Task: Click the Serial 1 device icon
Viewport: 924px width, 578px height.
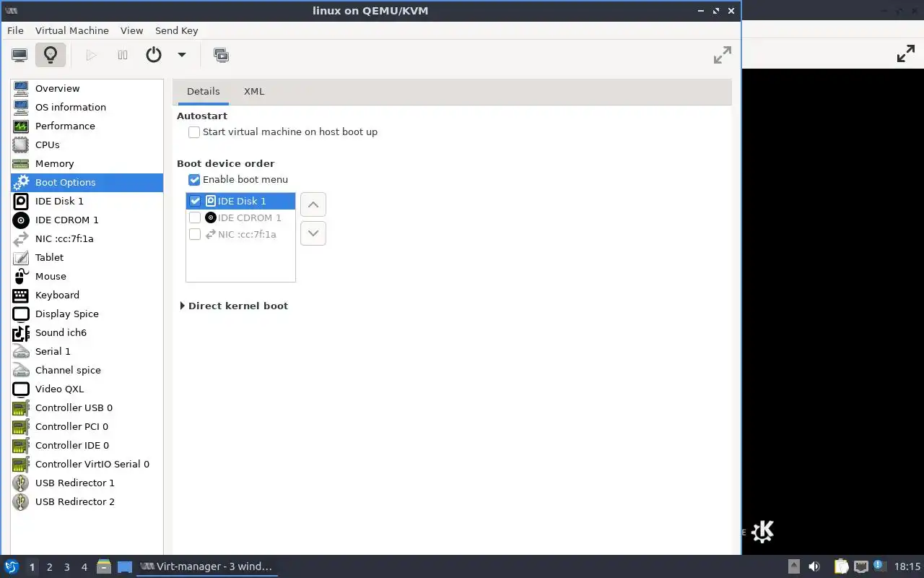Action: 21,351
